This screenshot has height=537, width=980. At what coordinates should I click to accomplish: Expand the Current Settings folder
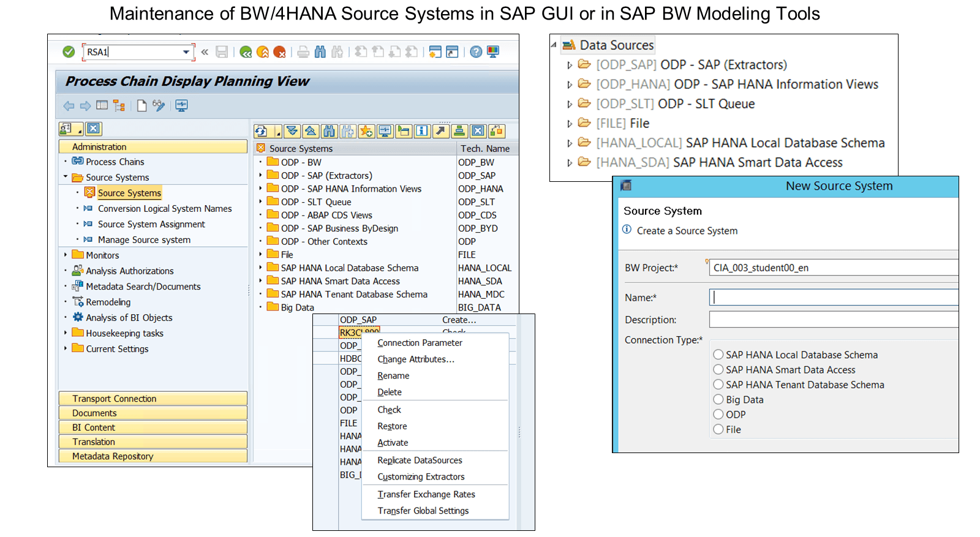[x=66, y=348]
